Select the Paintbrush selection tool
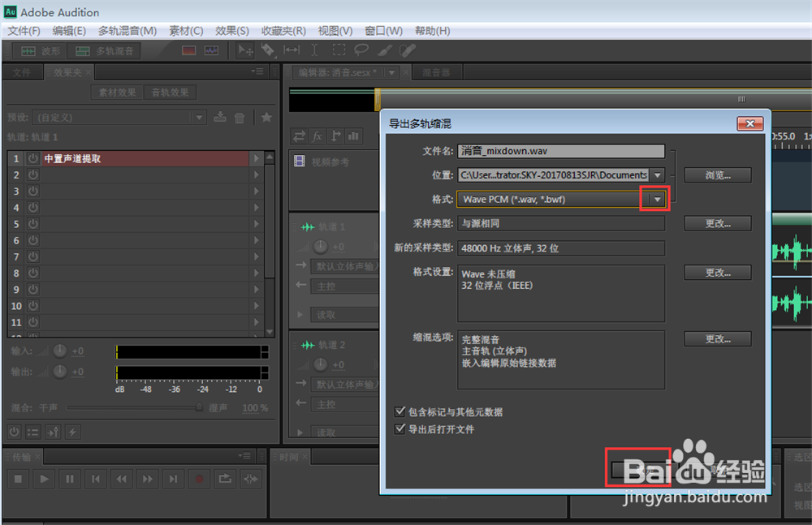812x525 pixels. (x=385, y=50)
